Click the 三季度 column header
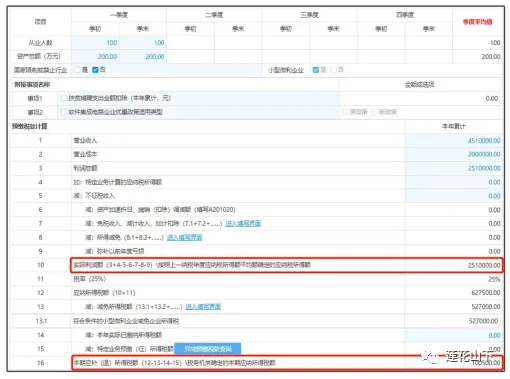The width and height of the screenshot is (510, 379). point(310,15)
